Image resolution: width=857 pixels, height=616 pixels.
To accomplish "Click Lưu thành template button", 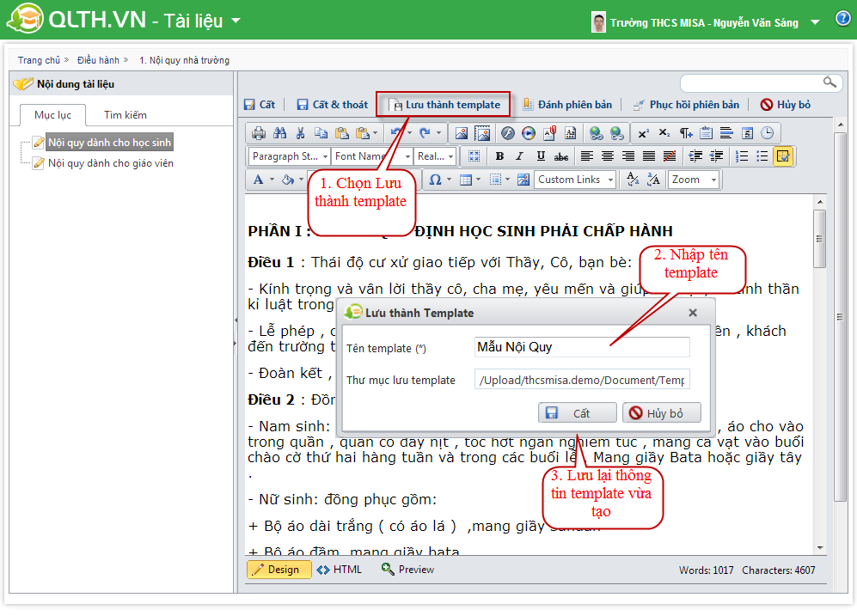I will (444, 104).
